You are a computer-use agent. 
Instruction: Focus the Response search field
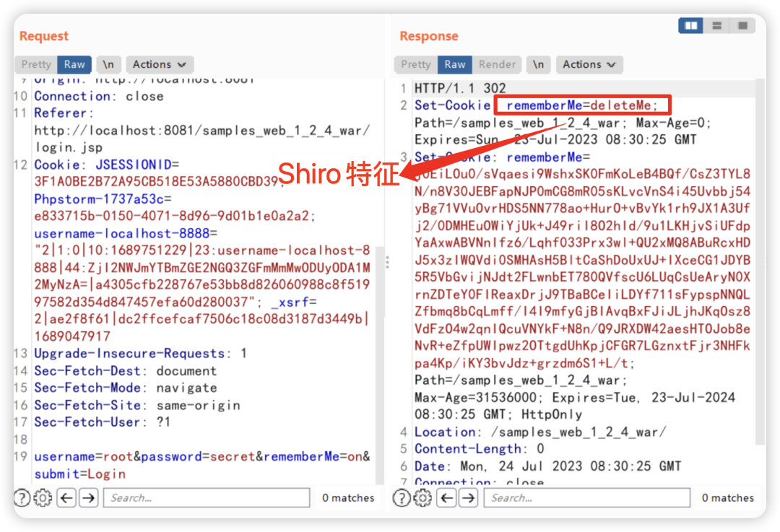586,497
